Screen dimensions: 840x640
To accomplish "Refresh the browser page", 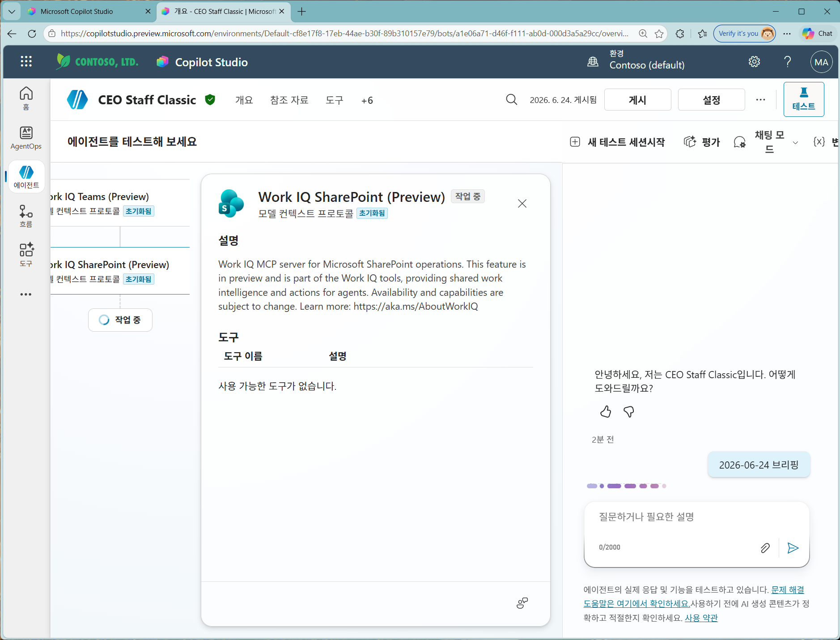I will 32,34.
